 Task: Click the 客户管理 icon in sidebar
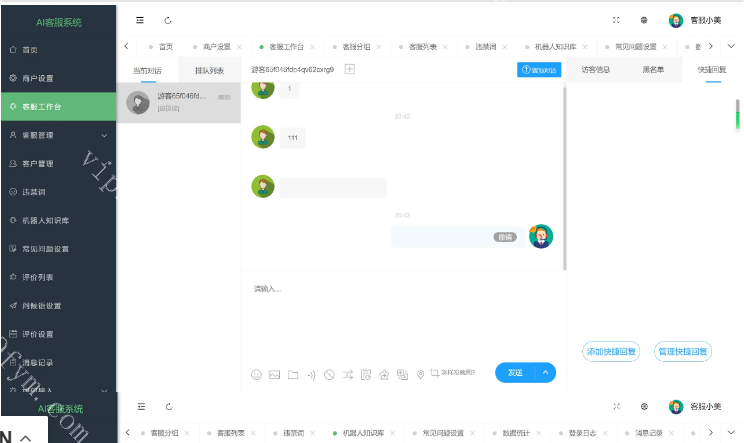point(13,163)
